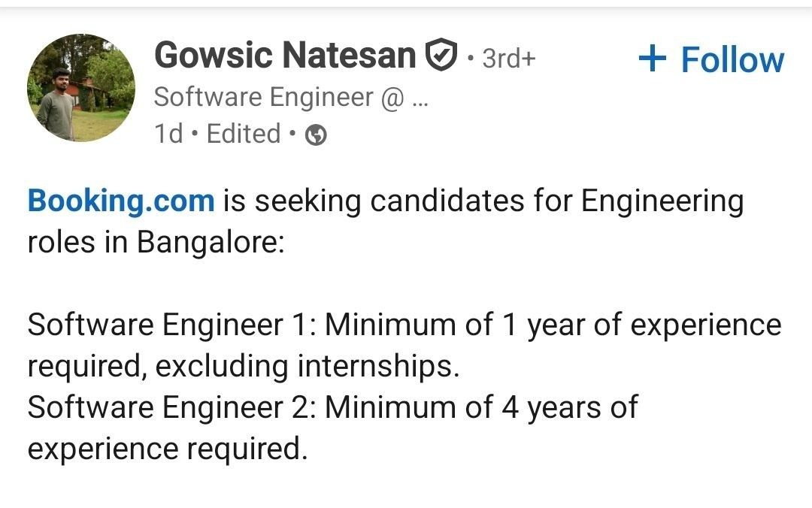Image resolution: width=812 pixels, height=508 pixels.
Task: Click the 'Minimum of 4 years of' text
Action: (x=481, y=408)
